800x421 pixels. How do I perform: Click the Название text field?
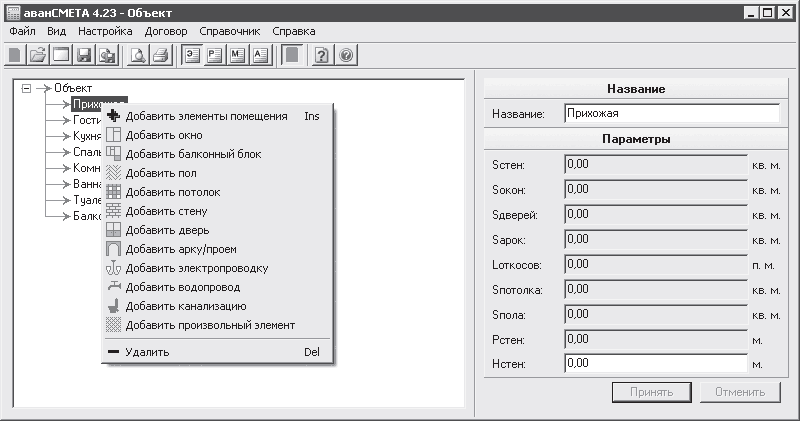point(670,114)
